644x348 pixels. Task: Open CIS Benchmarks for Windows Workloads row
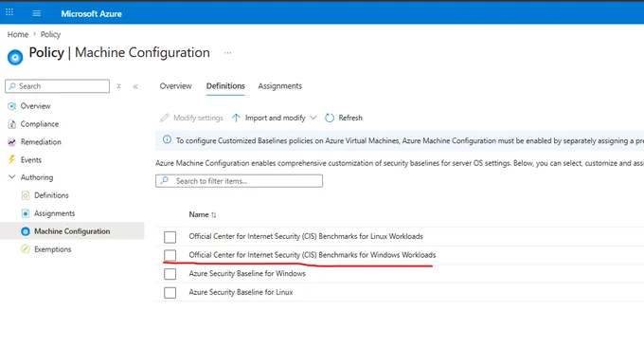click(x=313, y=255)
